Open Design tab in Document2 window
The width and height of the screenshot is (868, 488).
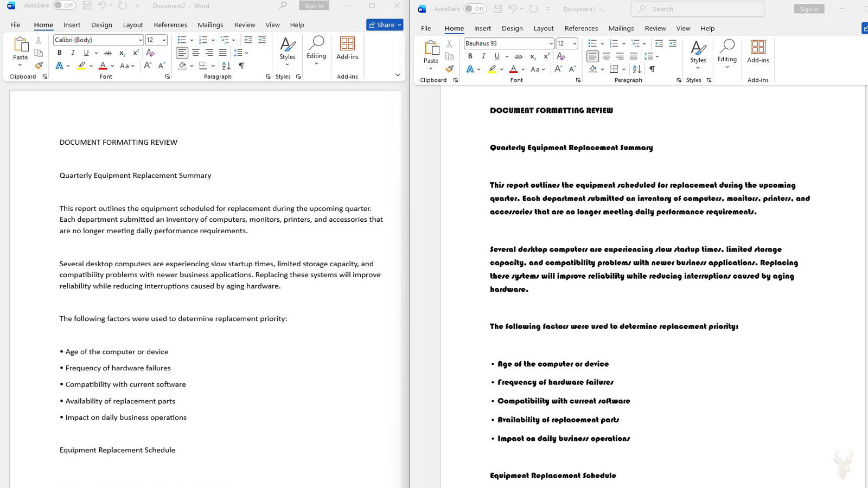[101, 25]
